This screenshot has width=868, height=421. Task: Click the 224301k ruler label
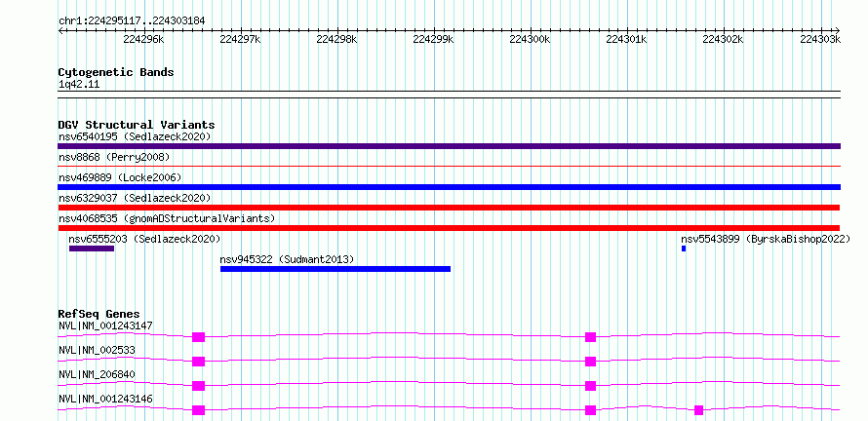tap(627, 39)
